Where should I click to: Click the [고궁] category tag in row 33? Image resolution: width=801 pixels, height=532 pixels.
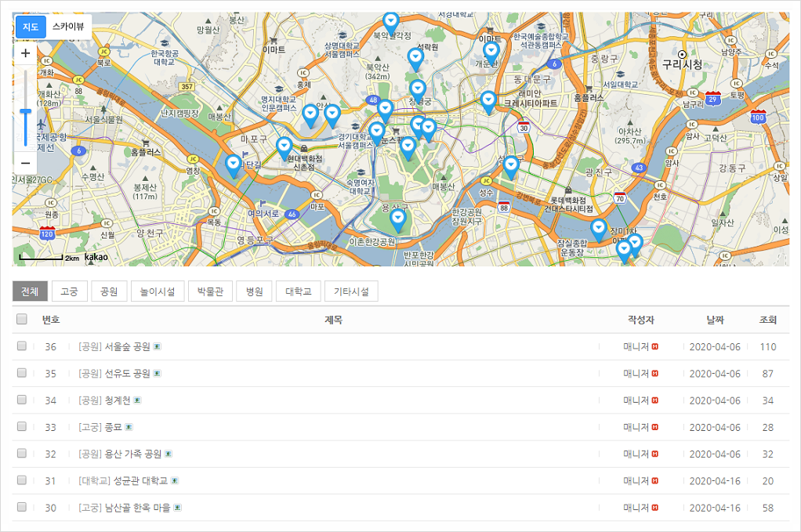(x=90, y=427)
